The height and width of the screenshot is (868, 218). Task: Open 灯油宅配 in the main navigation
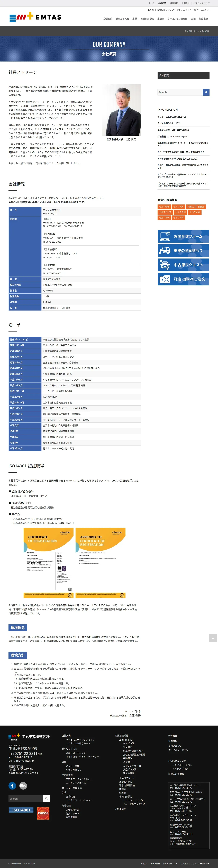pos(204,19)
